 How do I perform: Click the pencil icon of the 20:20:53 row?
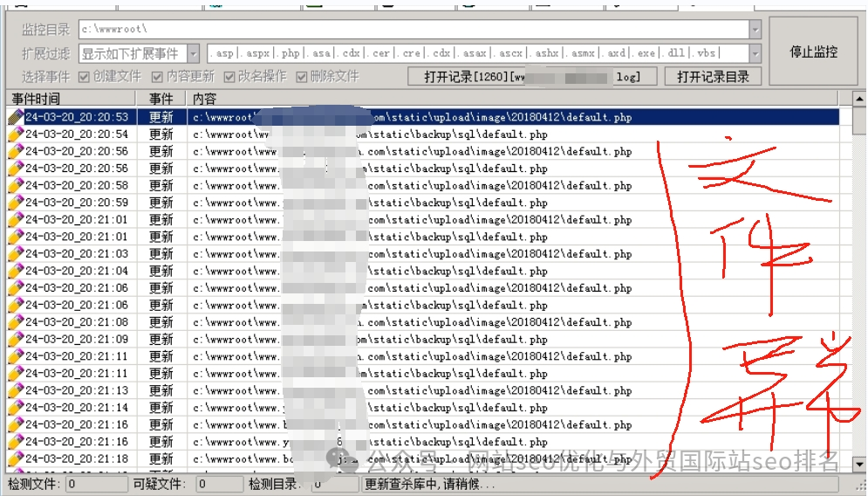point(16,117)
